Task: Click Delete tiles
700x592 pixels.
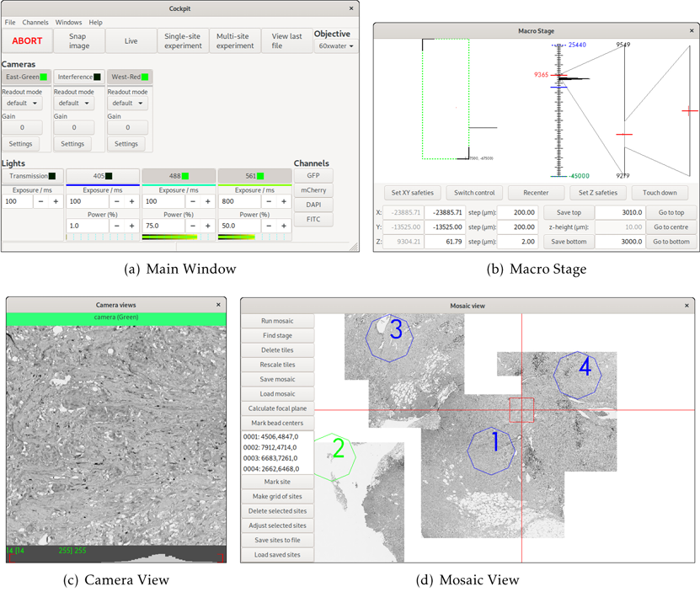Action: point(277,350)
